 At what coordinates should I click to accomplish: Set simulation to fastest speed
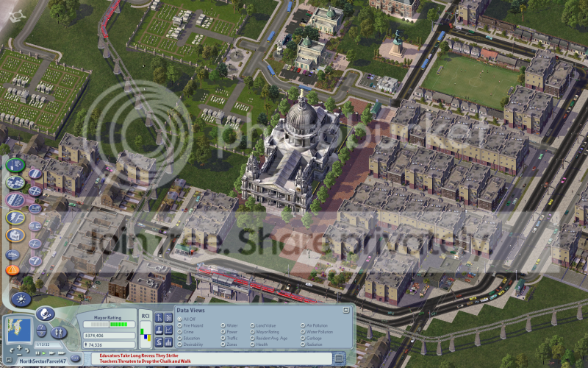(x=62, y=353)
